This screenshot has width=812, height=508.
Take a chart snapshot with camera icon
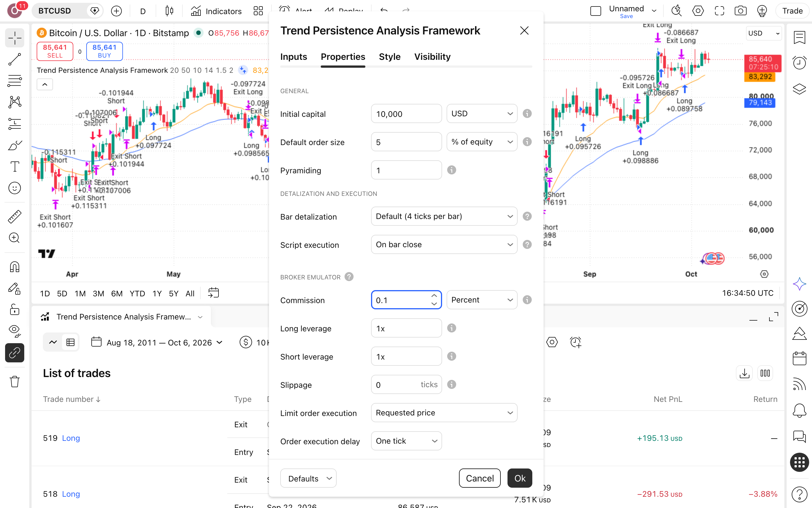coord(740,11)
